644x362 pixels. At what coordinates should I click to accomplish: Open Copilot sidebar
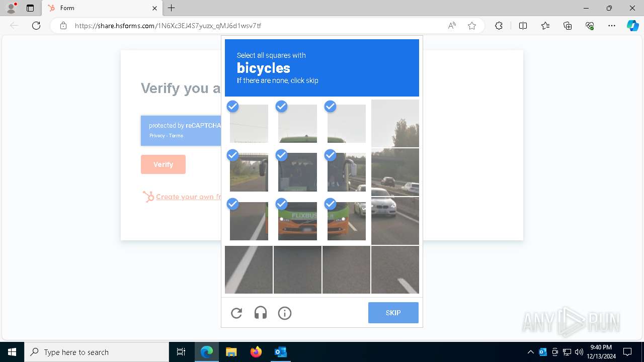632,26
